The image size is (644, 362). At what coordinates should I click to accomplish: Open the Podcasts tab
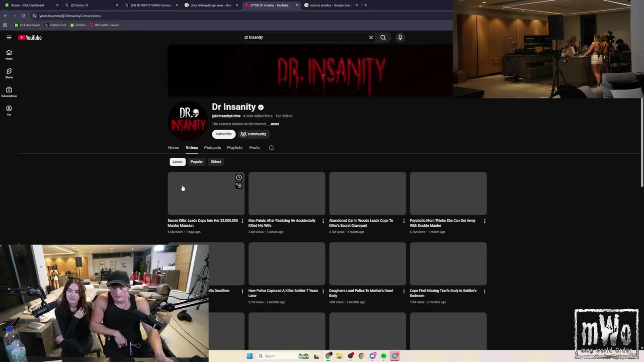coord(212,148)
